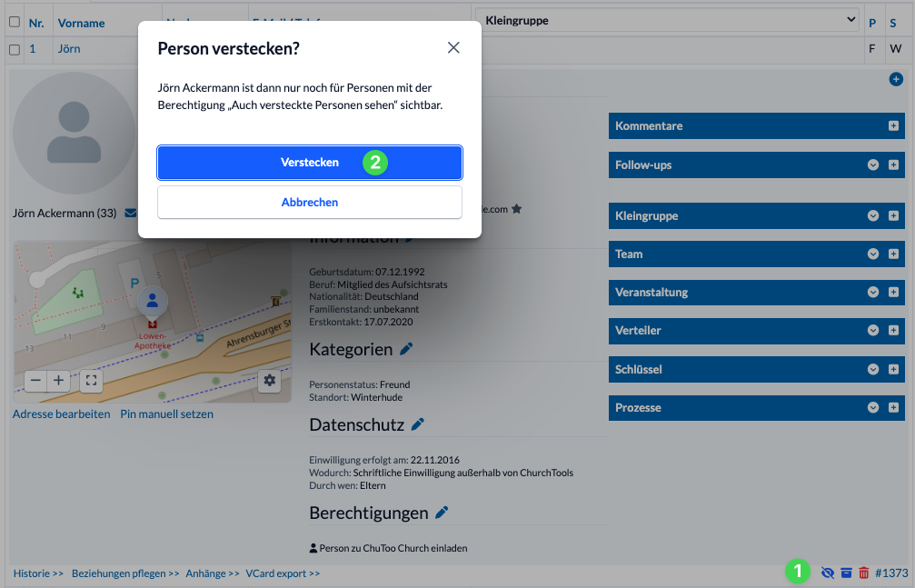Click the red delete person trash icon
This screenshot has height=588, width=915.
click(864, 573)
